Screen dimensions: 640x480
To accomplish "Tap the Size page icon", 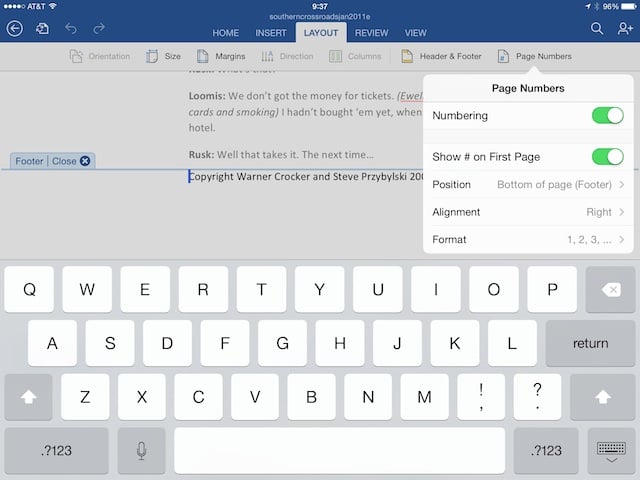I will (152, 56).
